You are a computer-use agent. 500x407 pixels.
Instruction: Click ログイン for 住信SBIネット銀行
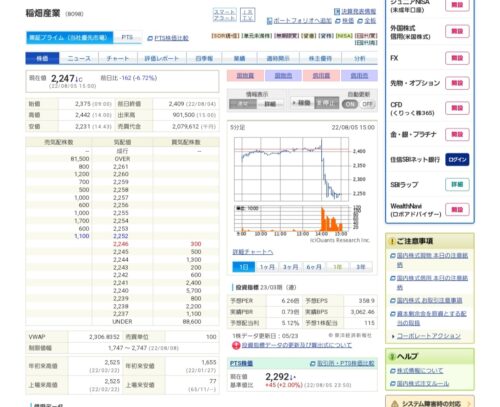tap(457, 159)
